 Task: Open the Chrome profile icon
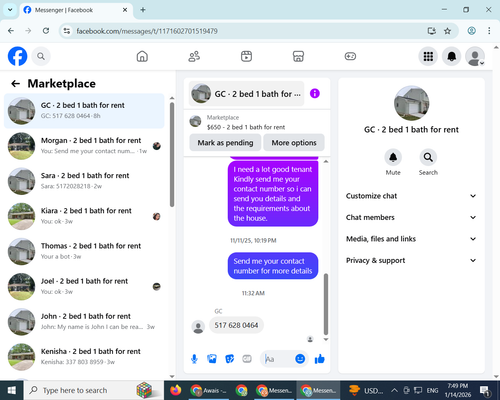tap(471, 31)
